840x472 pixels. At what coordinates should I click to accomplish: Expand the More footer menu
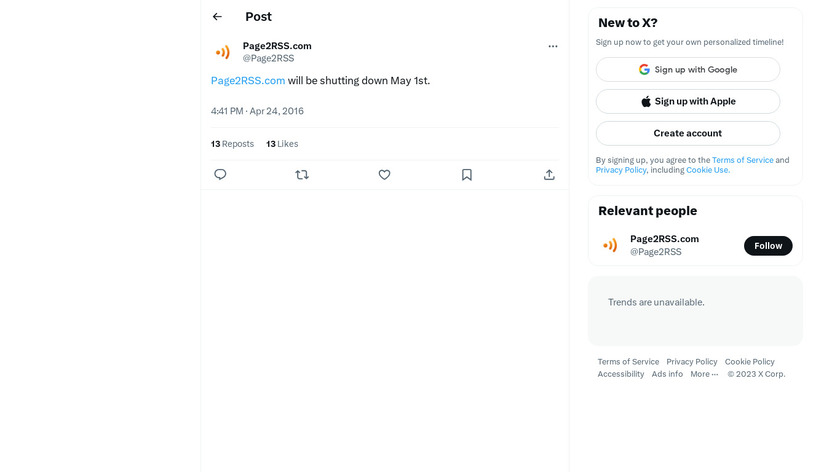(x=704, y=374)
